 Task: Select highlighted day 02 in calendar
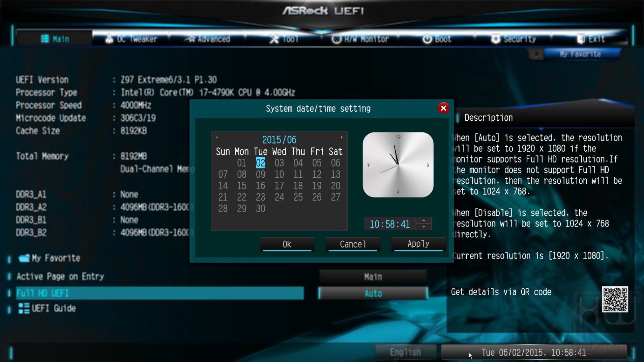point(260,163)
